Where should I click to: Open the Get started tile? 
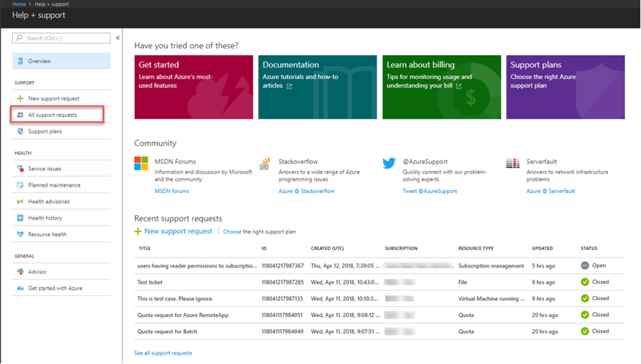[193, 87]
